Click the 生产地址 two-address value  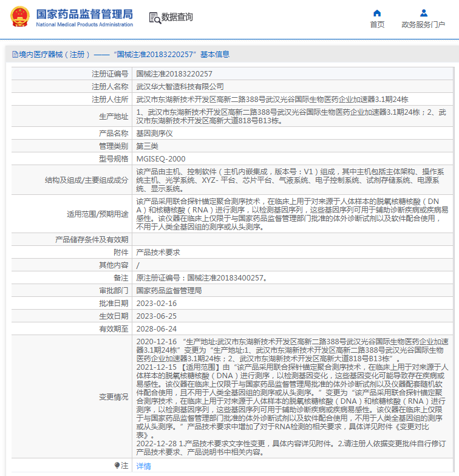tap(291, 117)
